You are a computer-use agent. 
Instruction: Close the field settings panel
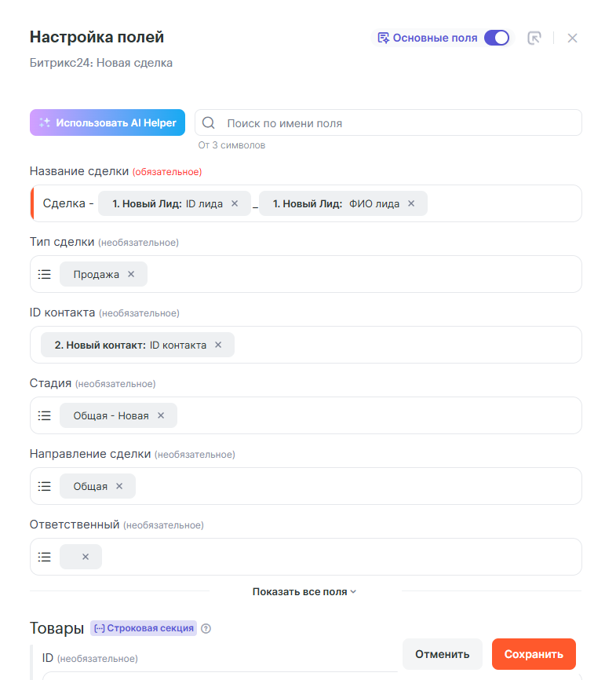click(x=572, y=38)
